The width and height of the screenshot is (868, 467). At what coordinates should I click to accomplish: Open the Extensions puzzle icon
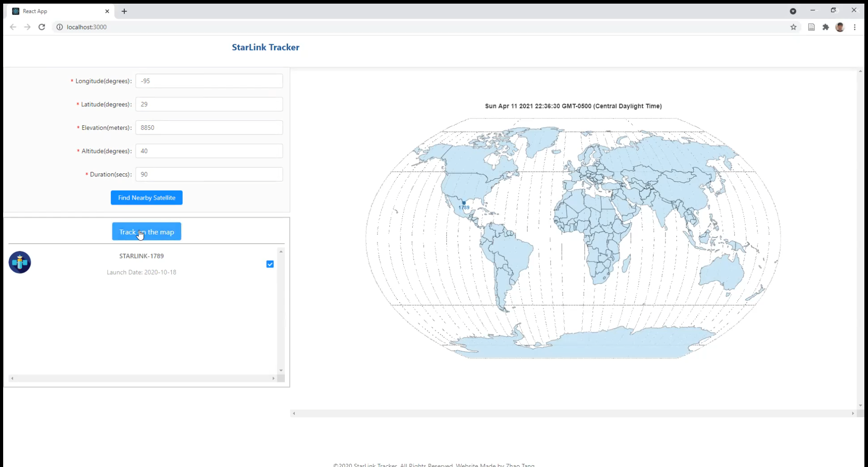(x=826, y=27)
